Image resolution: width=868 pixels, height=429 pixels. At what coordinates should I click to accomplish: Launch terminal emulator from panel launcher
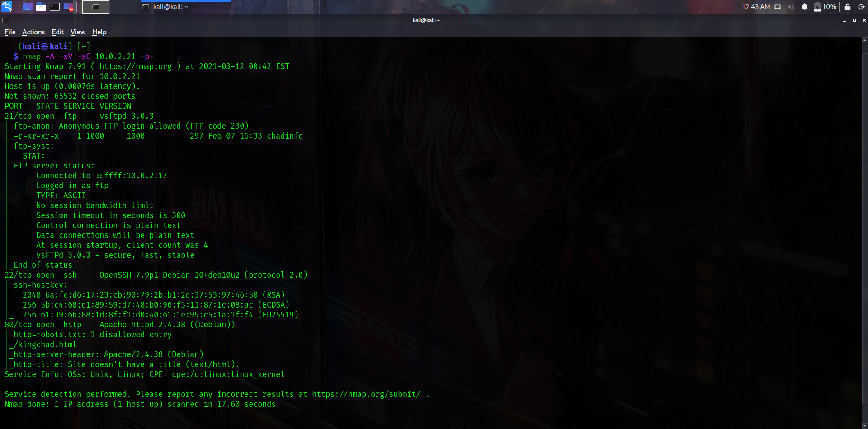(x=55, y=7)
